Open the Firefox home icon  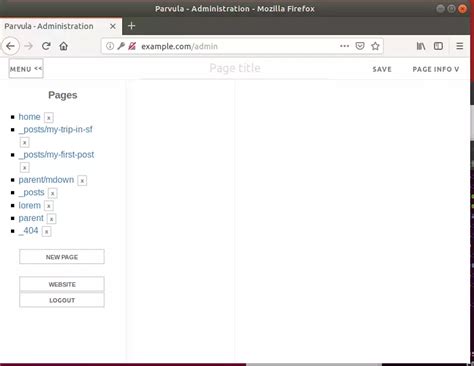[x=64, y=46]
